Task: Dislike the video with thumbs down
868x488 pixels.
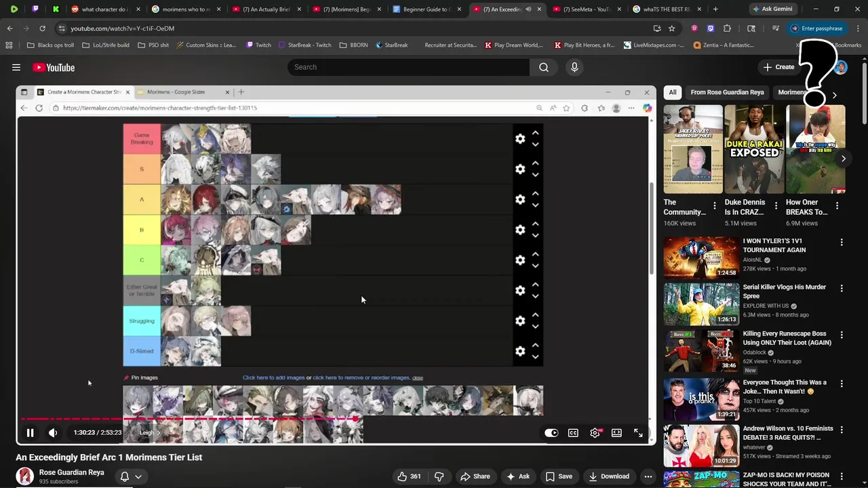Action: point(439,476)
